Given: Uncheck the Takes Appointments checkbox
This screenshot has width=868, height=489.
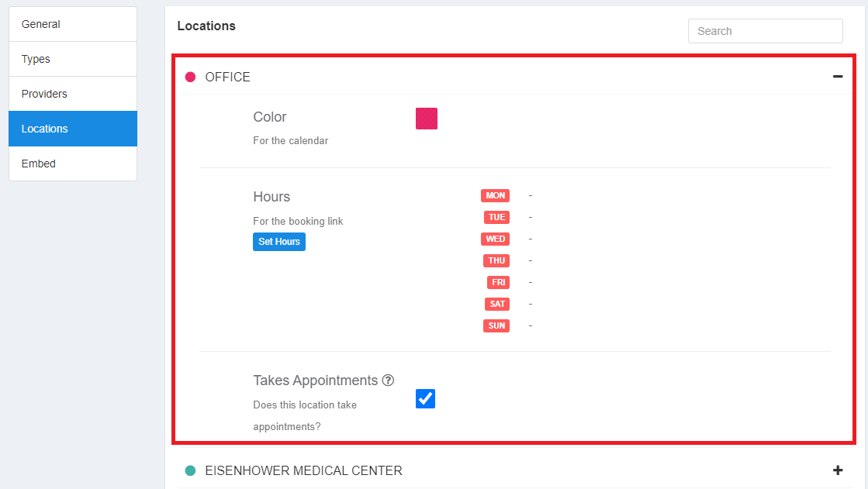Looking at the screenshot, I should [425, 399].
